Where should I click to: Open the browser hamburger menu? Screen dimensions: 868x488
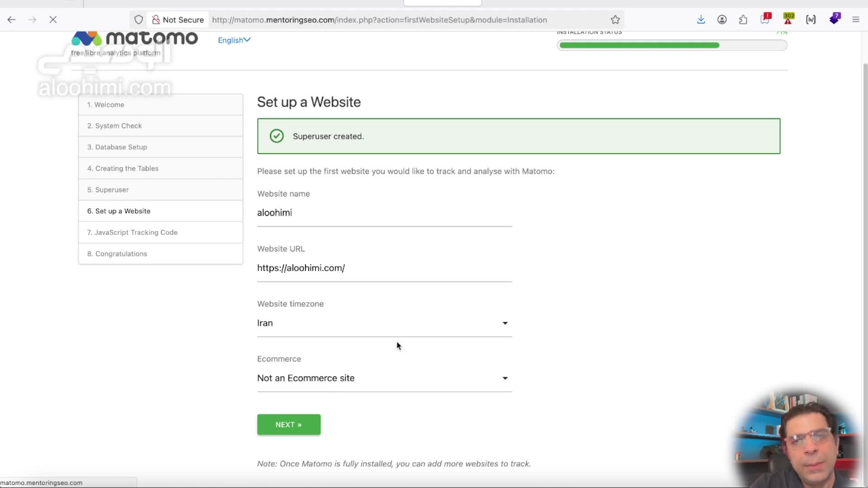[x=856, y=19]
